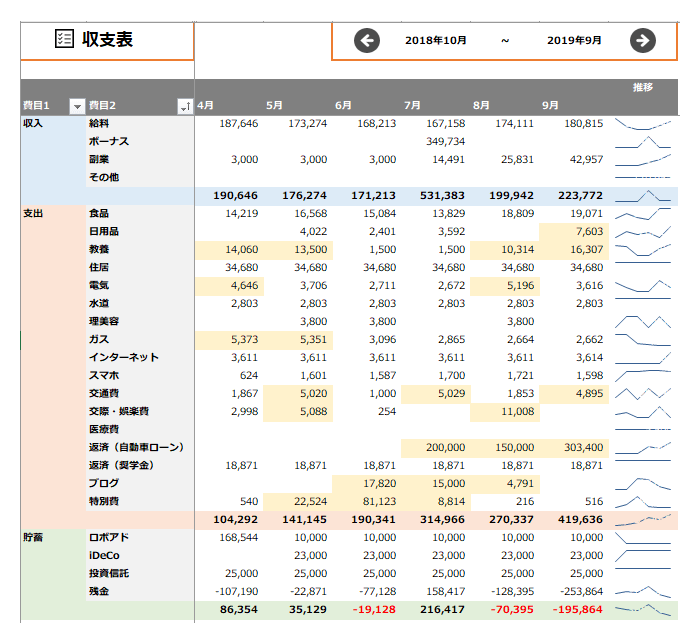Image resolution: width=699 pixels, height=642 pixels.
Task: Select the ガス row label
Action: (99, 339)
